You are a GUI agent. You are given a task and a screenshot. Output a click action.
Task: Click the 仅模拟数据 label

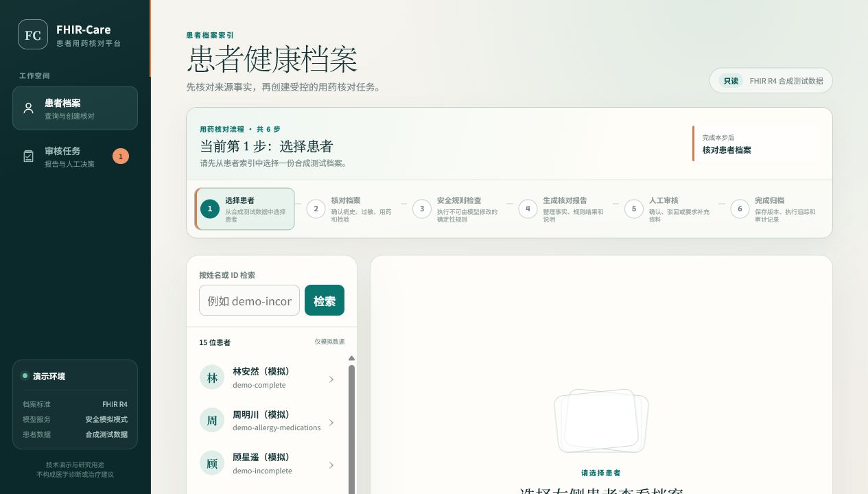pos(329,342)
